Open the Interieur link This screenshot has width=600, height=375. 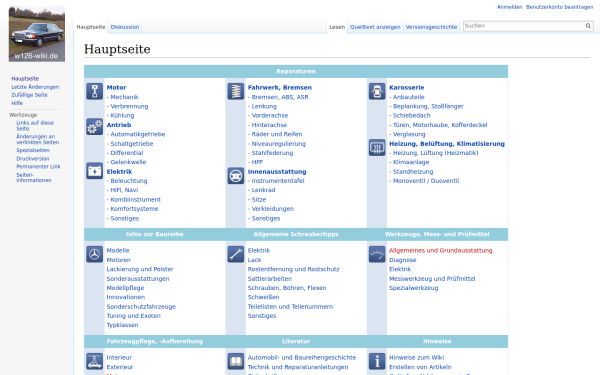pos(119,357)
